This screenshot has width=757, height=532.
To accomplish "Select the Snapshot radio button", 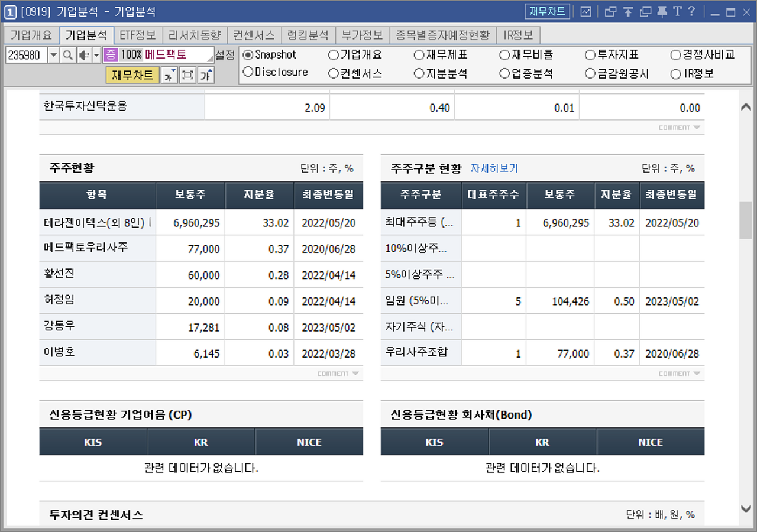I will (248, 55).
